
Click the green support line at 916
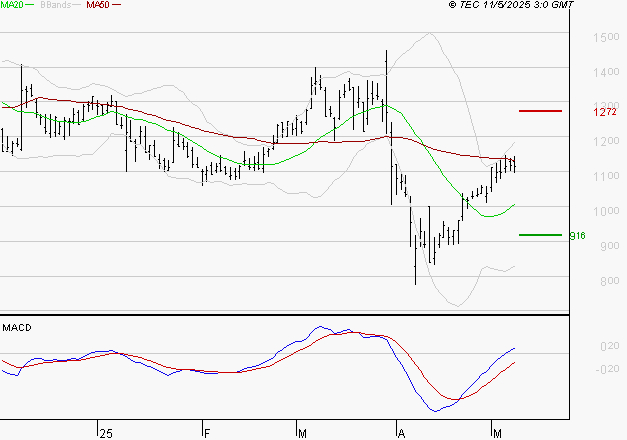click(x=540, y=235)
